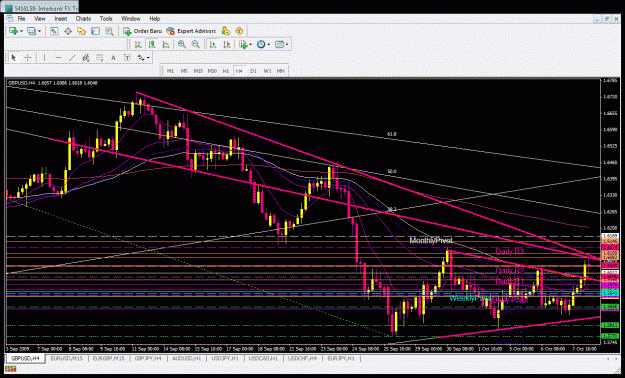Open the Charts menu
Viewport: 625px width, 378px height.
(83, 19)
